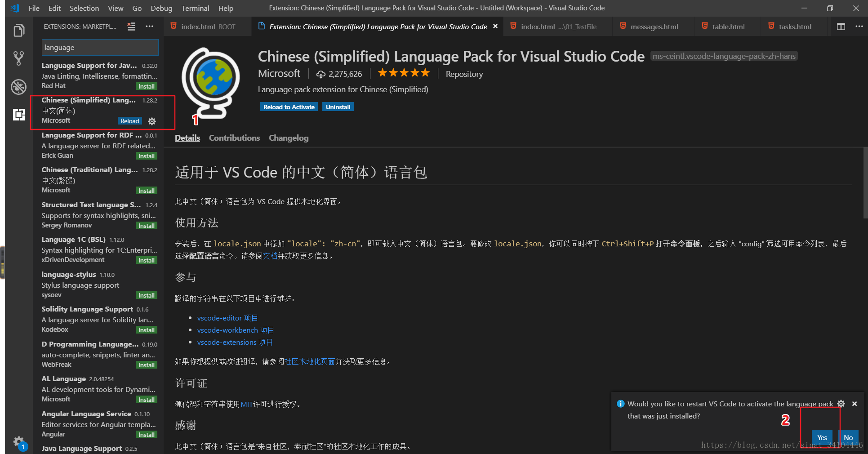Switch to index.html ROOT tab
This screenshot has height=454, width=868.
[208, 27]
